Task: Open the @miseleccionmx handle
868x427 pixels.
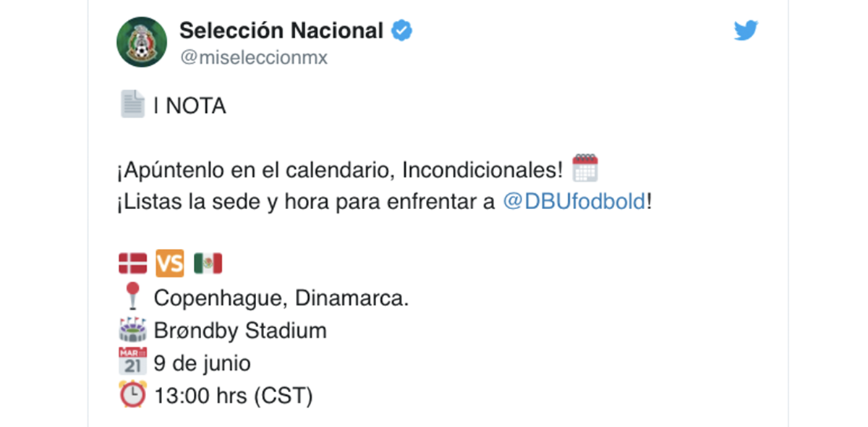Action: [253, 58]
